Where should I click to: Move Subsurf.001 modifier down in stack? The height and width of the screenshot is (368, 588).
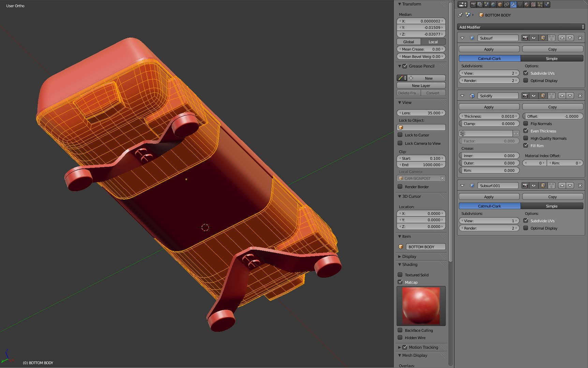pyautogui.click(x=570, y=186)
